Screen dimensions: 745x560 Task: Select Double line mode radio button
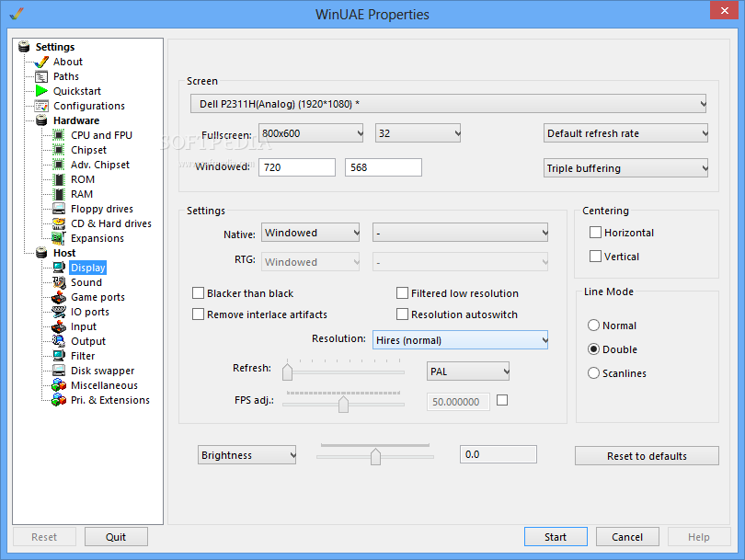[593, 349]
